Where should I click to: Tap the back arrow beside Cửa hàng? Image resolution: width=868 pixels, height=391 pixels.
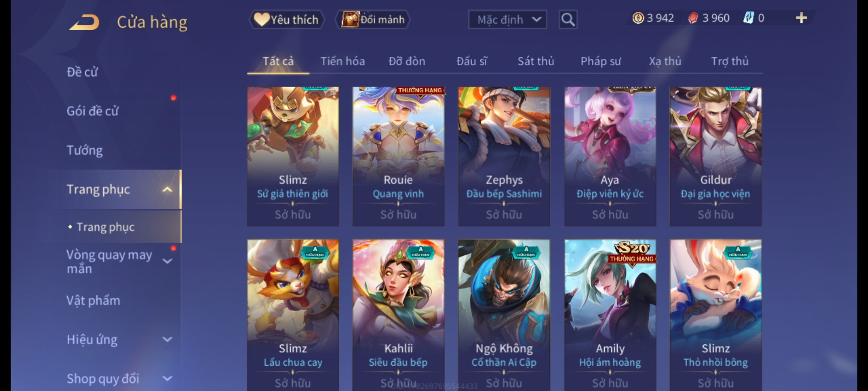pos(84,22)
